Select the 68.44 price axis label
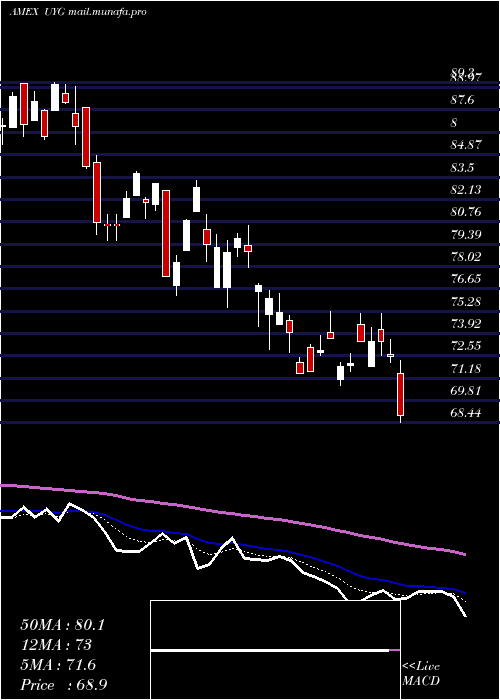Screen dimensions: 500x700 [465, 413]
